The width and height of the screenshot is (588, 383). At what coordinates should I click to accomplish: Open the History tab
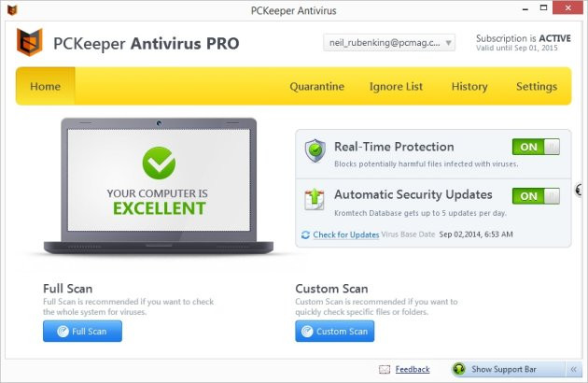click(469, 86)
